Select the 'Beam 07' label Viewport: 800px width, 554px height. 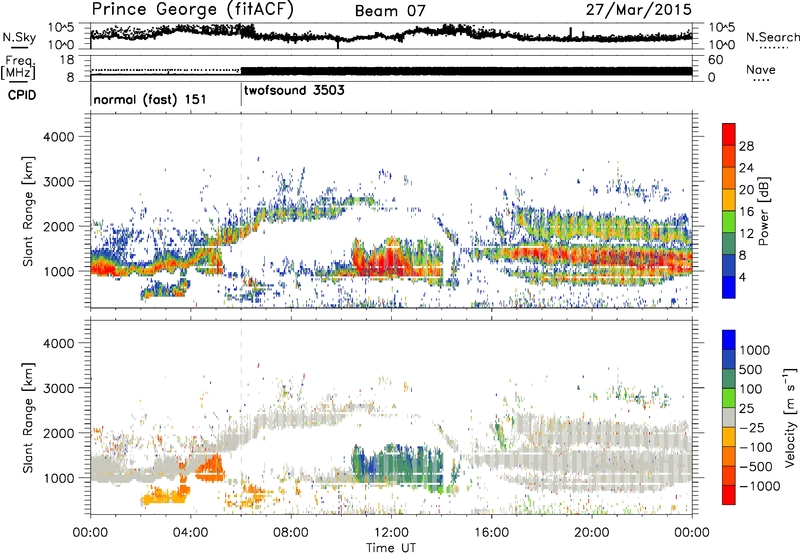(390, 11)
